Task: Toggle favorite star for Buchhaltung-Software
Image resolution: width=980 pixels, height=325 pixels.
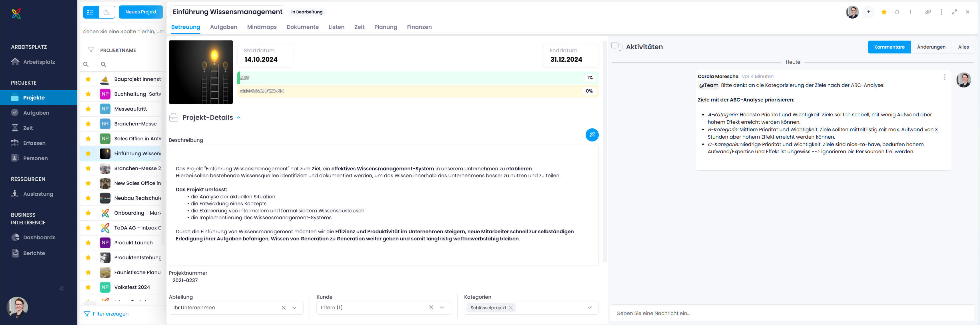Action: tap(88, 94)
